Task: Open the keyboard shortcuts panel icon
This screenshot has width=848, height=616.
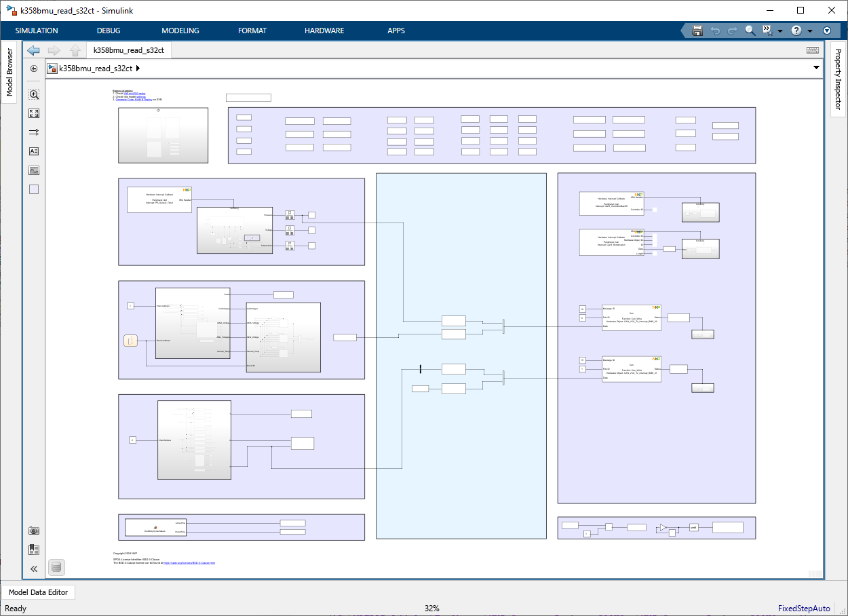Action: tap(812, 50)
